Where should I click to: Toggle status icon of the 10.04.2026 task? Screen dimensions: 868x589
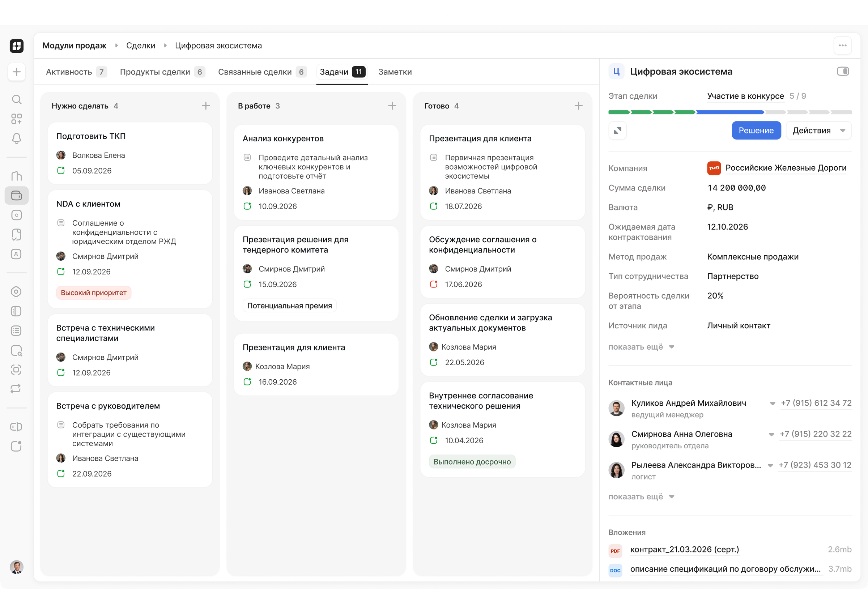click(434, 440)
